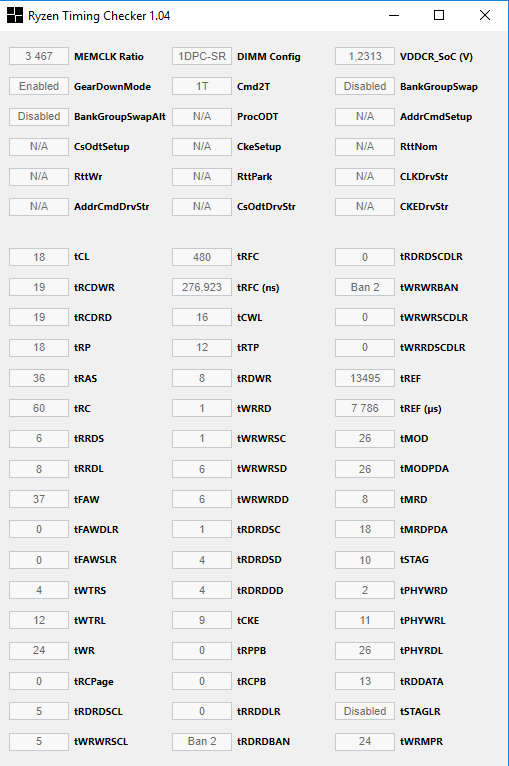Viewport: 509px width, 766px height.
Task: Click the tREF value box showing 13495
Action: point(365,378)
